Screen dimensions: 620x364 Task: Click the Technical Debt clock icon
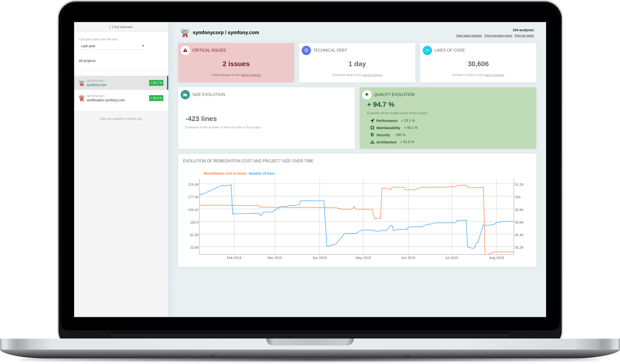306,50
